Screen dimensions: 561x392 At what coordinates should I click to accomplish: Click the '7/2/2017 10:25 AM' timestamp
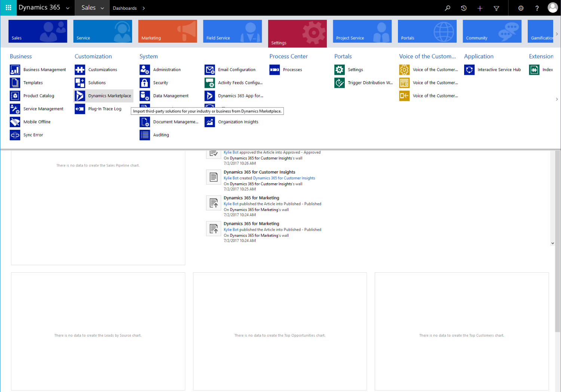[240, 189]
